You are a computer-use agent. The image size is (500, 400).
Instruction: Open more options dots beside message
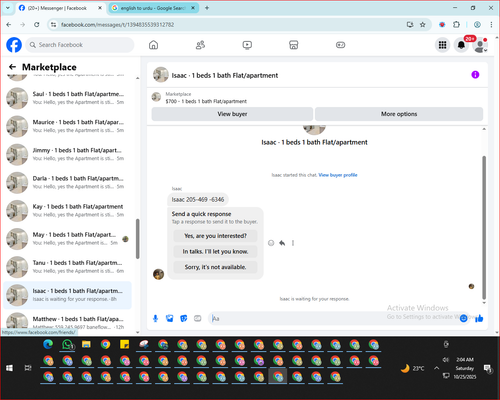[x=293, y=243]
